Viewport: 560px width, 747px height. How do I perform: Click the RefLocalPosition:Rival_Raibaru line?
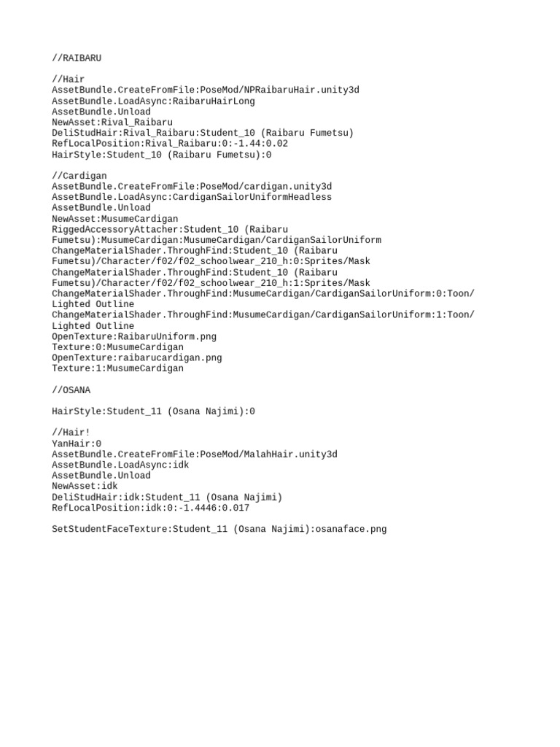[170, 144]
